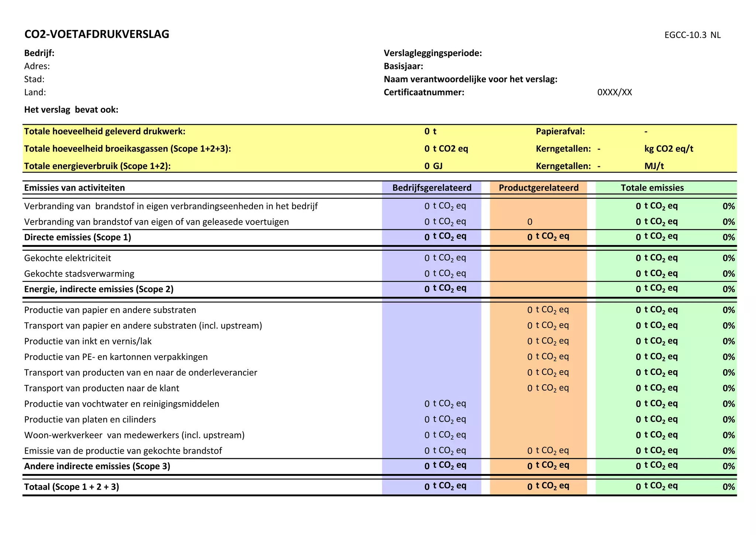Click the CO2-VOETAFDRUKVERSLAG title
Image resolution: width=756 pixels, height=535 pixels.
click(97, 34)
